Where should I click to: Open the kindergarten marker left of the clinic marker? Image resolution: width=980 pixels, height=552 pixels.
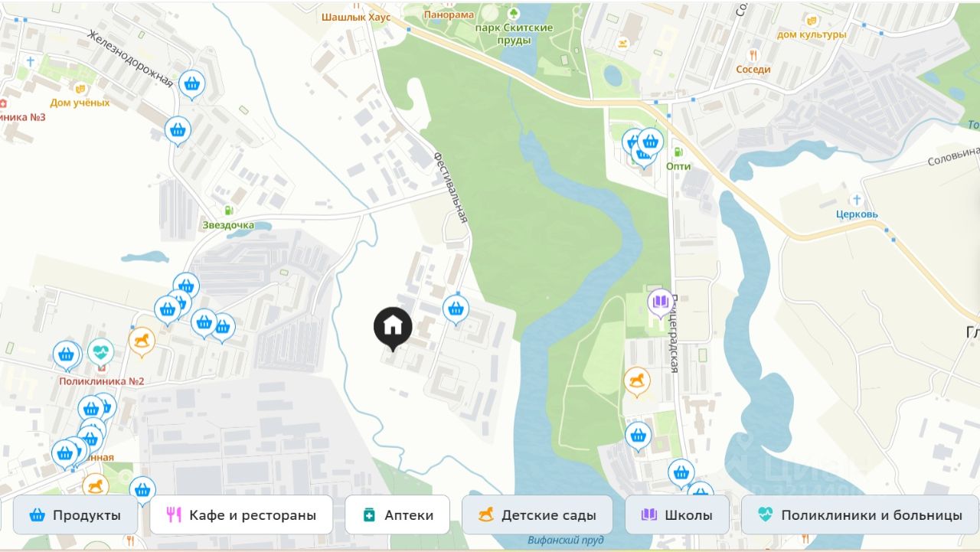pyautogui.click(x=142, y=341)
